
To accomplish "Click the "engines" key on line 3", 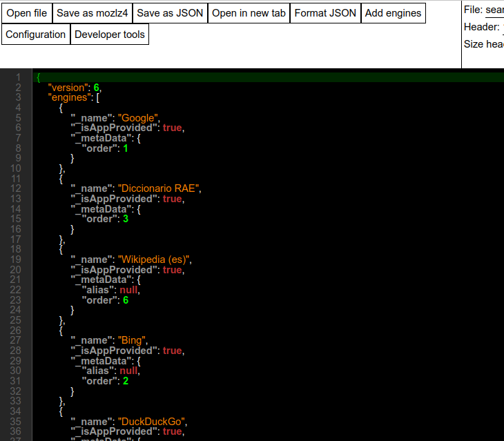I will point(70,97).
